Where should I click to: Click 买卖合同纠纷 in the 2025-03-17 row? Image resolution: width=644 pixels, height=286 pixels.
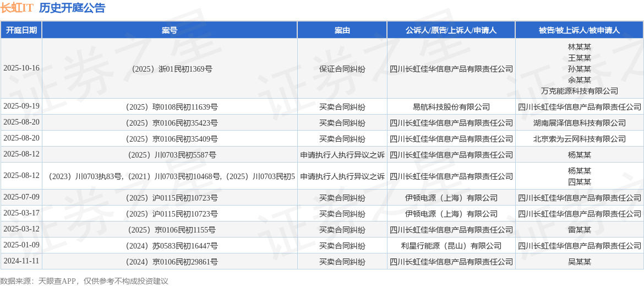coord(342,214)
